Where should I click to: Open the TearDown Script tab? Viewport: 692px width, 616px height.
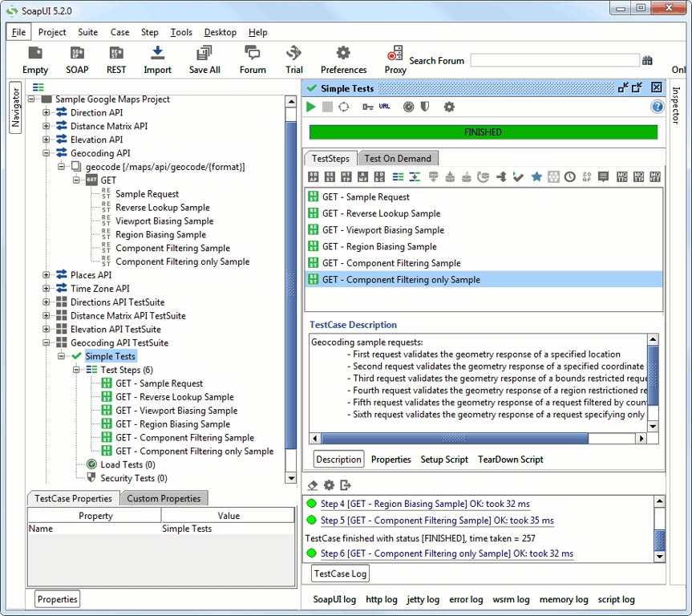511,460
